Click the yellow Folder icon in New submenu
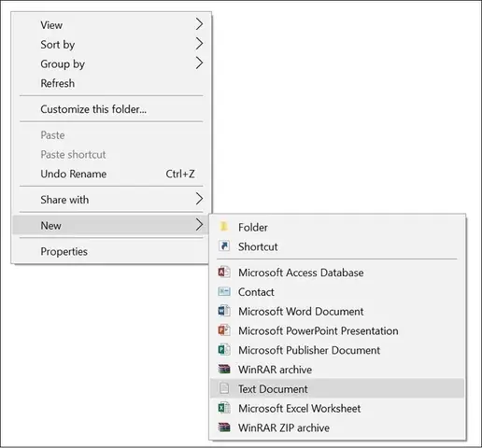This screenshot has height=448, width=482. [x=224, y=227]
